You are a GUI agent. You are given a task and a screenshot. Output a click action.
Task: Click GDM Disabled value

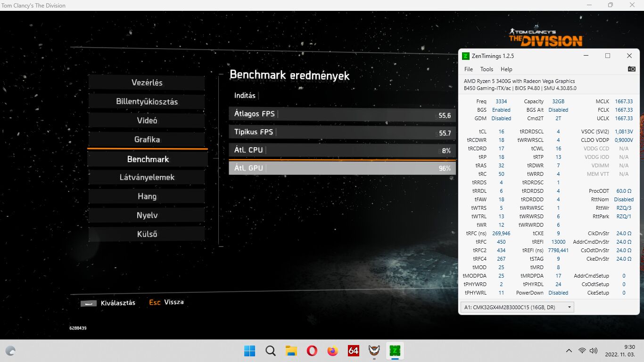[x=501, y=118]
